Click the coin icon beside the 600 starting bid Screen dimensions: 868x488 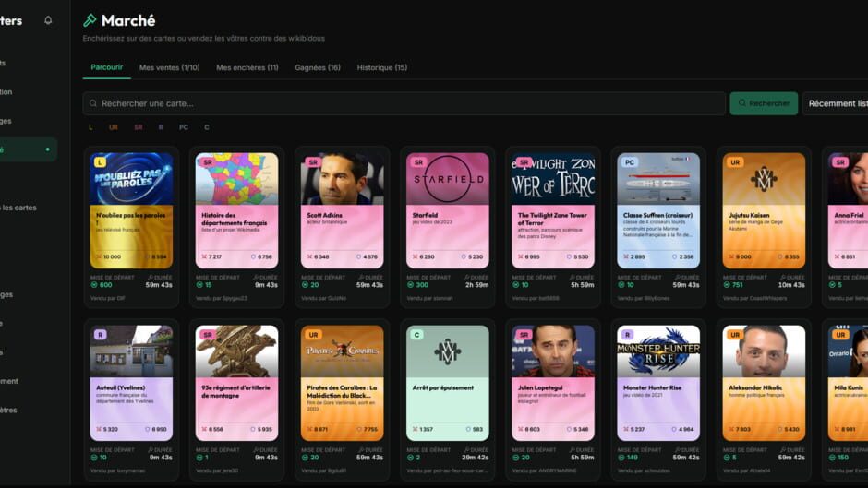tap(94, 285)
